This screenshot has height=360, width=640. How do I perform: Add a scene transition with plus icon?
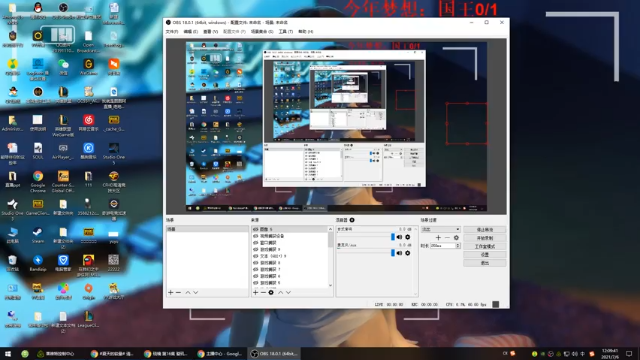[x=438, y=238]
